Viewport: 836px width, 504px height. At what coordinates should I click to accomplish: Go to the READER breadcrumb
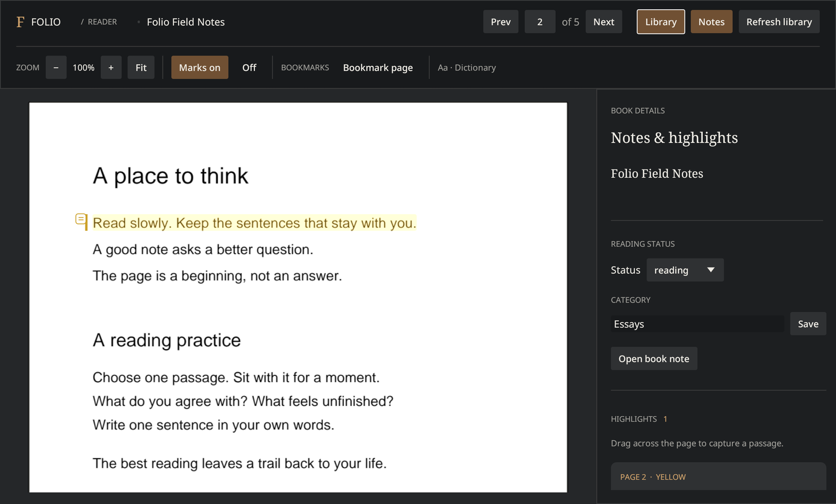[102, 22]
